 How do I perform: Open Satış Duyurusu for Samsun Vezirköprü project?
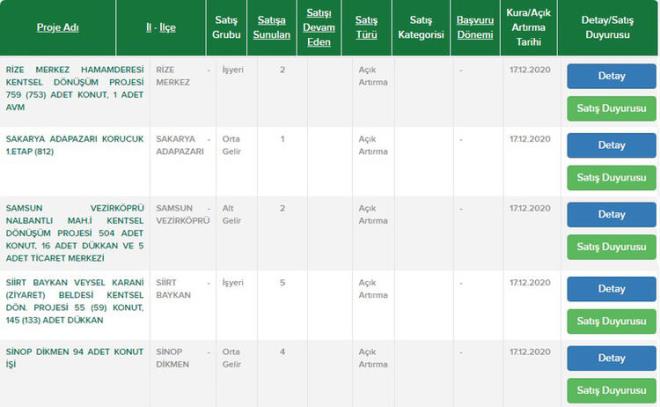pyautogui.click(x=611, y=246)
